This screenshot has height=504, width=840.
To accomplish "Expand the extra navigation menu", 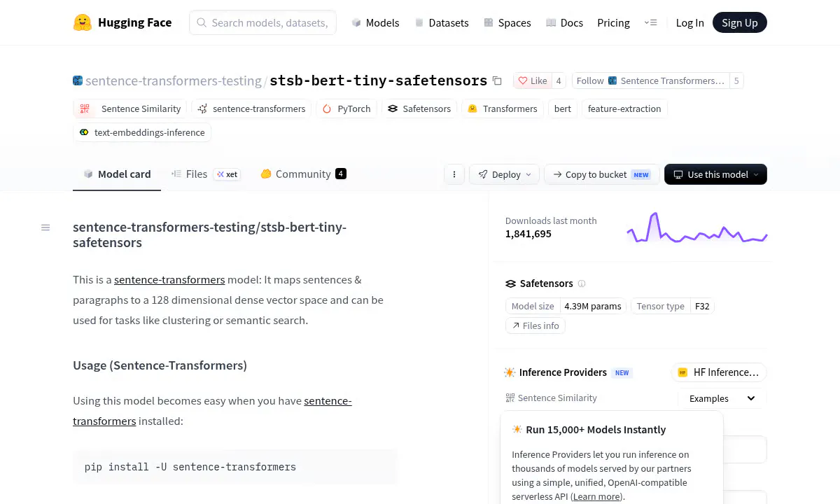I will 650,22.
